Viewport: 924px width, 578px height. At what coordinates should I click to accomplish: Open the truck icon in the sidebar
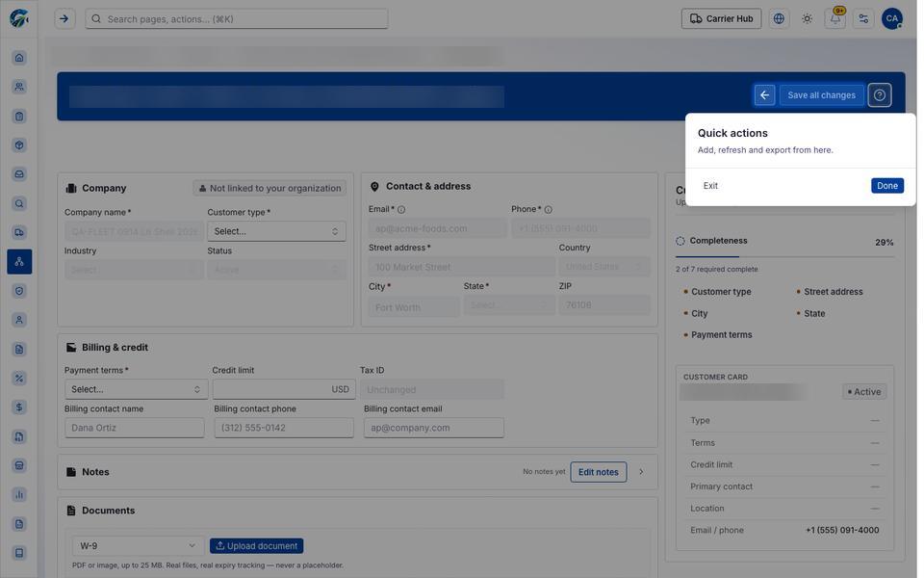click(x=19, y=232)
